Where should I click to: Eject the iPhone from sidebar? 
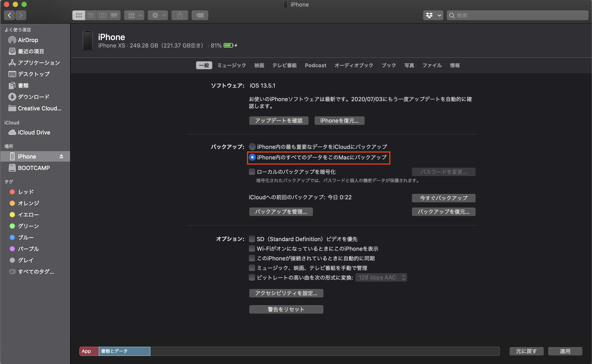(x=61, y=156)
